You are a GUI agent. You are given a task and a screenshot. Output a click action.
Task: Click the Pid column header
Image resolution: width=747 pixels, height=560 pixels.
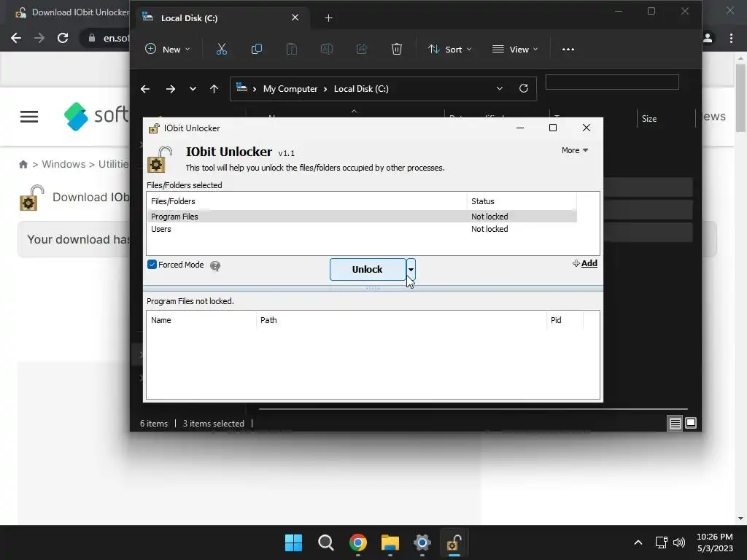(x=565, y=321)
